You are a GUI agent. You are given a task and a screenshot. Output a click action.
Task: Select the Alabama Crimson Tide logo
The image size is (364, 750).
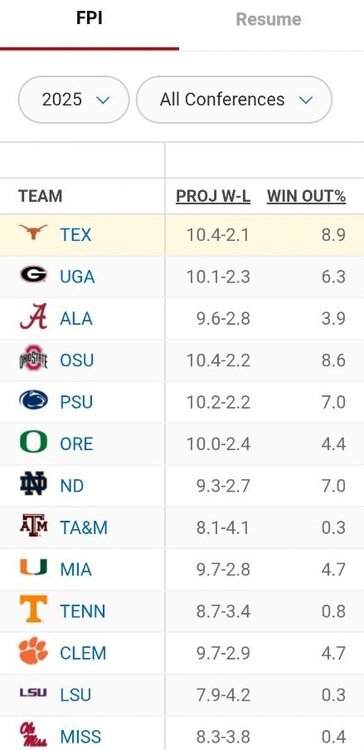click(33, 317)
